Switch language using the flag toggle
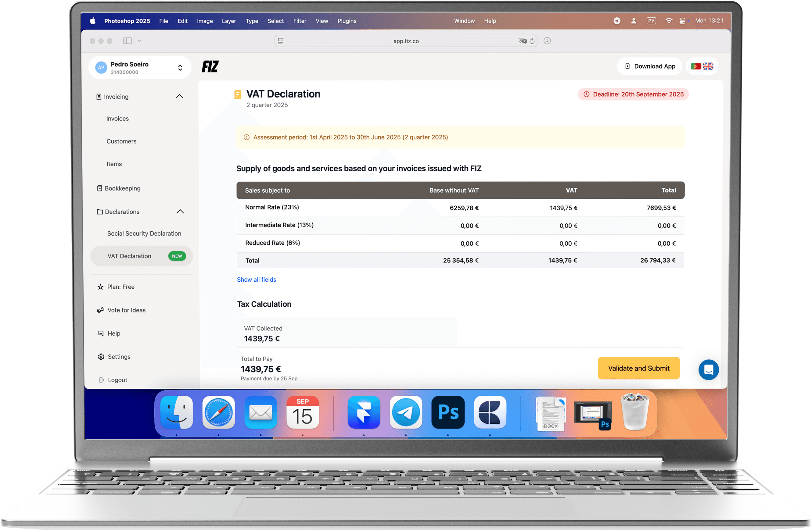The width and height of the screenshot is (812, 531). click(x=702, y=66)
